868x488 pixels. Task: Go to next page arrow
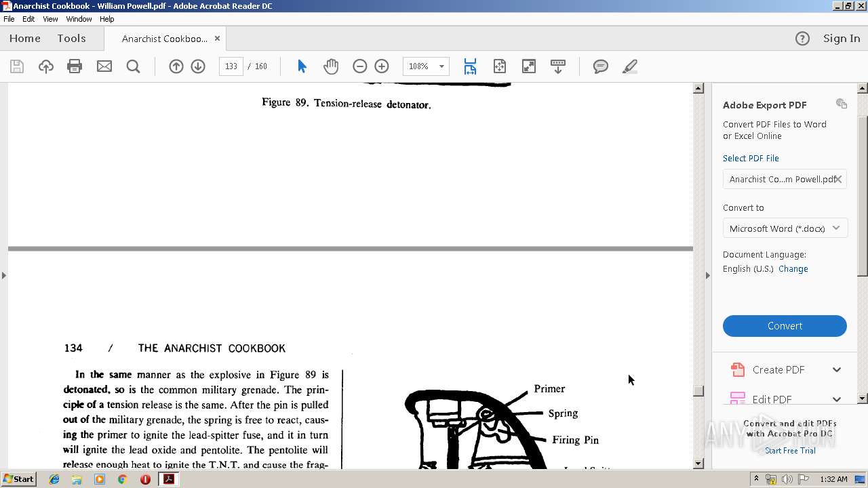198,66
